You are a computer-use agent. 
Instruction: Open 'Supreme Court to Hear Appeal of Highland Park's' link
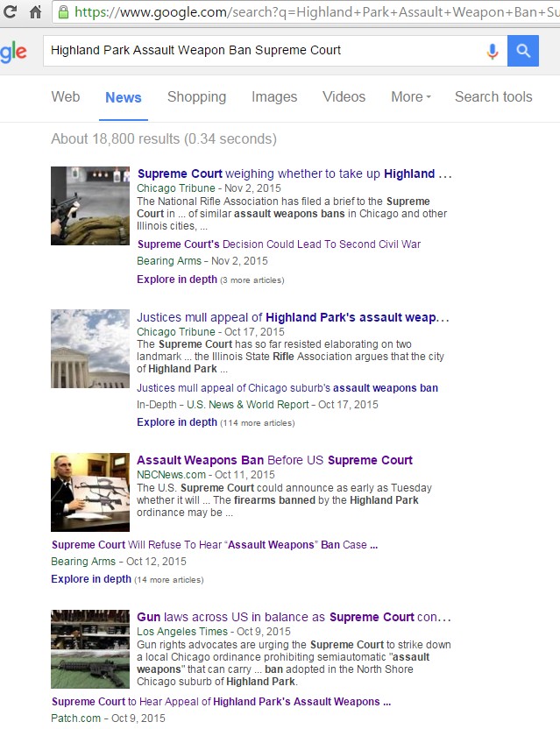[x=221, y=702]
